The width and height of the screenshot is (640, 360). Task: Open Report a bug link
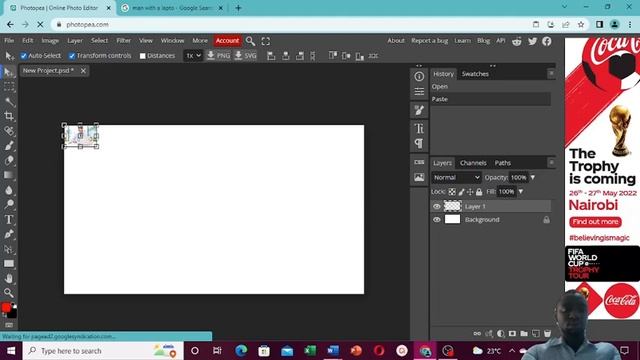[429, 41]
